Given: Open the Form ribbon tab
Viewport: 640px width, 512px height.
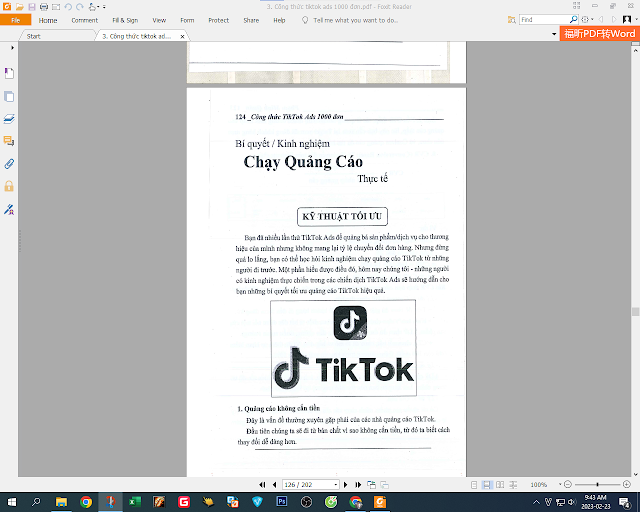Looking at the screenshot, I should [x=187, y=20].
